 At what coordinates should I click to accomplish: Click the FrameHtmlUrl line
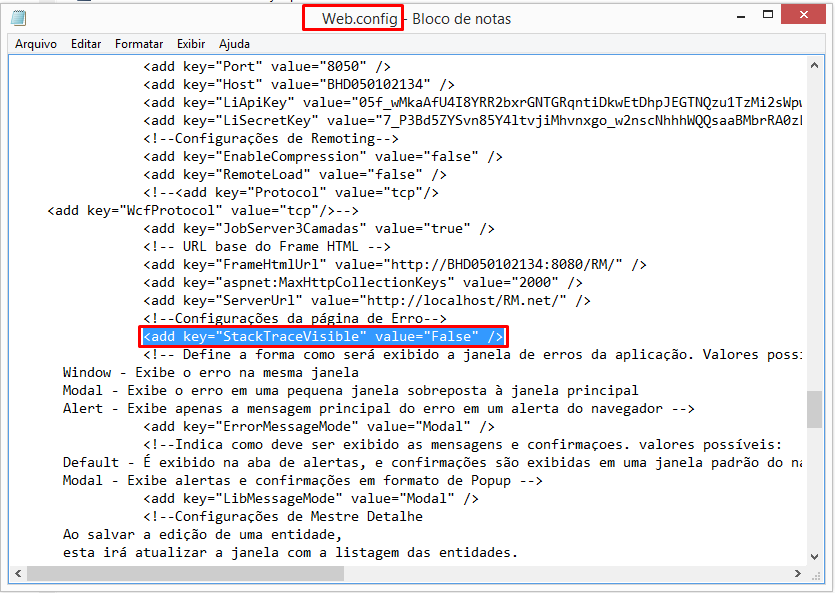pos(395,265)
